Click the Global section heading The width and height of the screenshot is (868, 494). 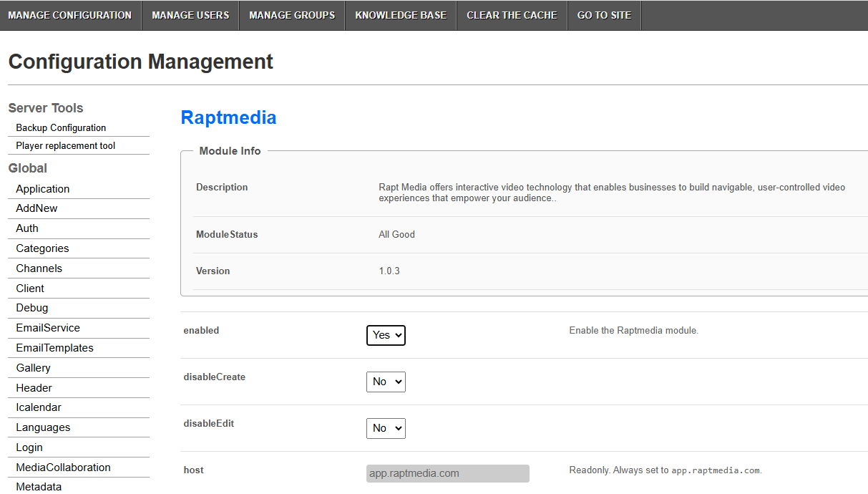coord(28,168)
